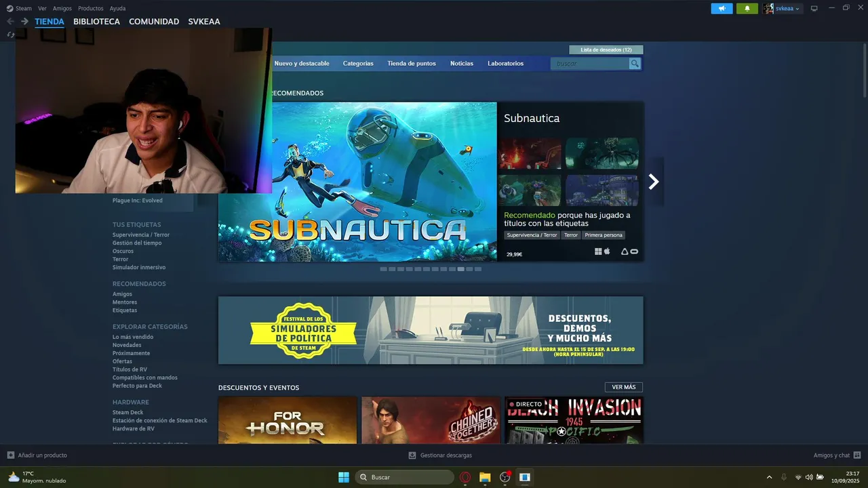Open Lista de deseados (12)
868x488 pixels.
coord(606,49)
